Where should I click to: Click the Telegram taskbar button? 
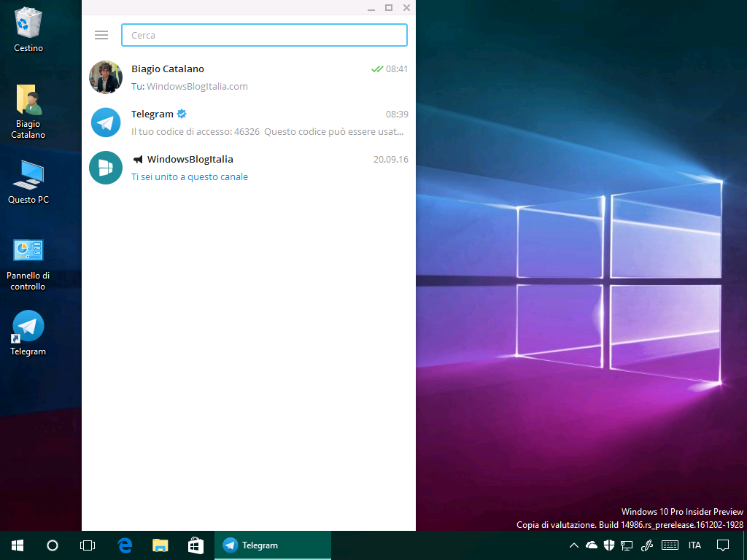point(273,545)
